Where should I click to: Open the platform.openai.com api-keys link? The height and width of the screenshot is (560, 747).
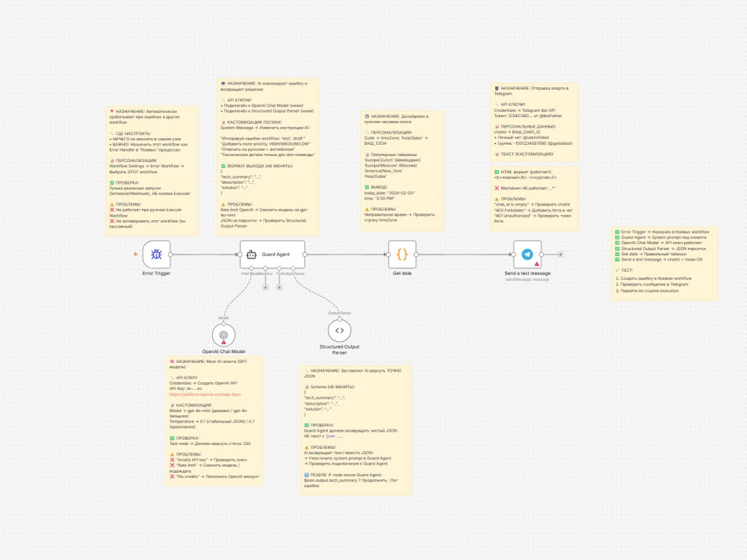(205, 394)
